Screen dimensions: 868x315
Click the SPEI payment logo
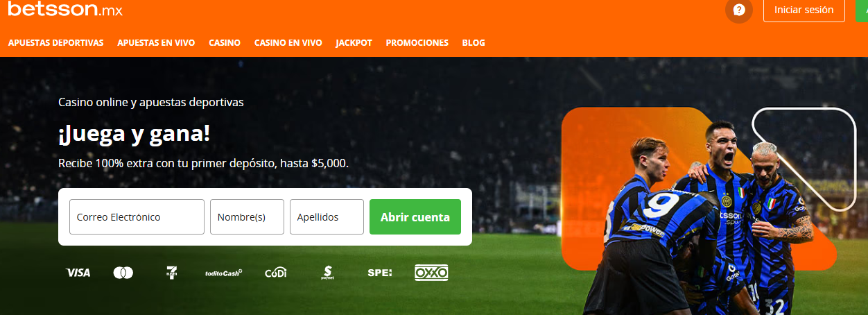380,273
